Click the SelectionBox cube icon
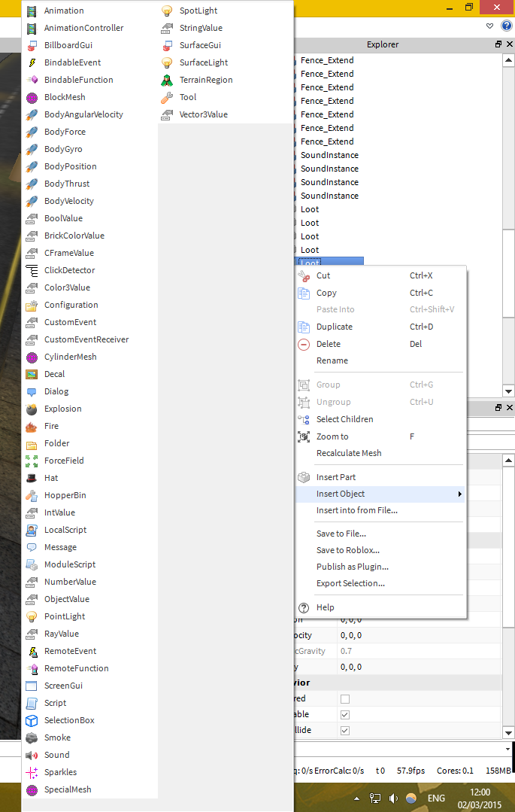This screenshot has width=515, height=812. click(x=32, y=720)
